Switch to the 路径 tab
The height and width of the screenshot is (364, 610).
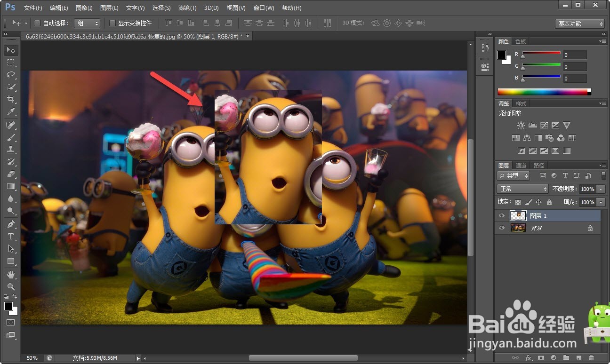pos(539,166)
